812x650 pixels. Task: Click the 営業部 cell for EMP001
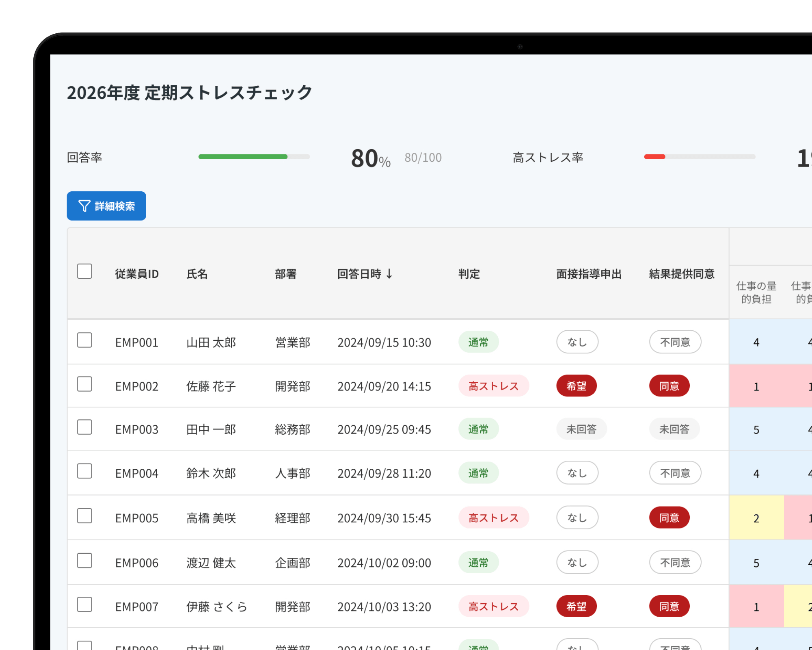(293, 342)
